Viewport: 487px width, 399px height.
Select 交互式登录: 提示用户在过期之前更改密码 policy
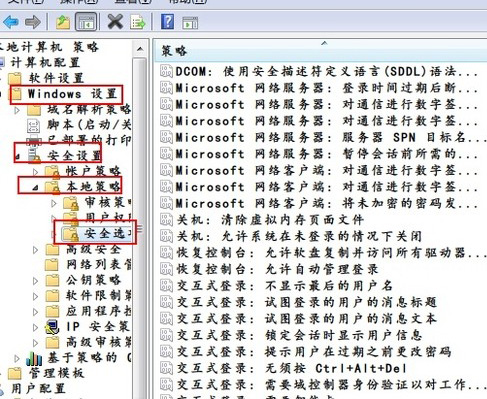pyautogui.click(x=314, y=352)
